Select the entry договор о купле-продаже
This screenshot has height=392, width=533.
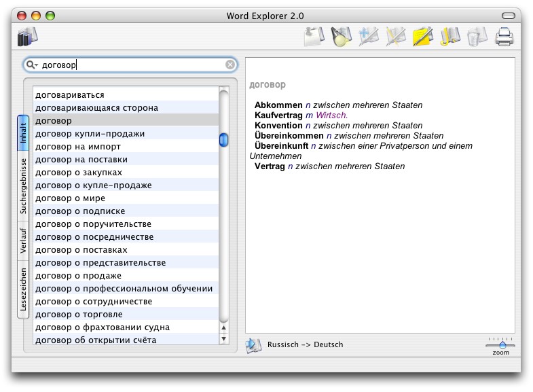(126, 185)
